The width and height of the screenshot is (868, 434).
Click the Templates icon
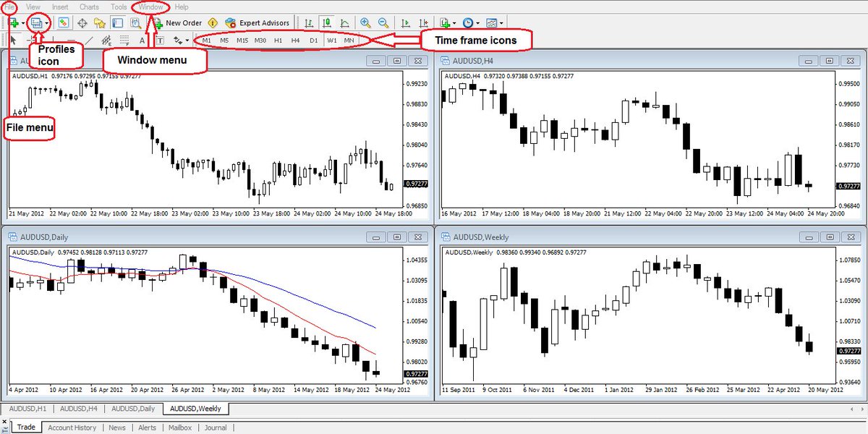(x=492, y=23)
